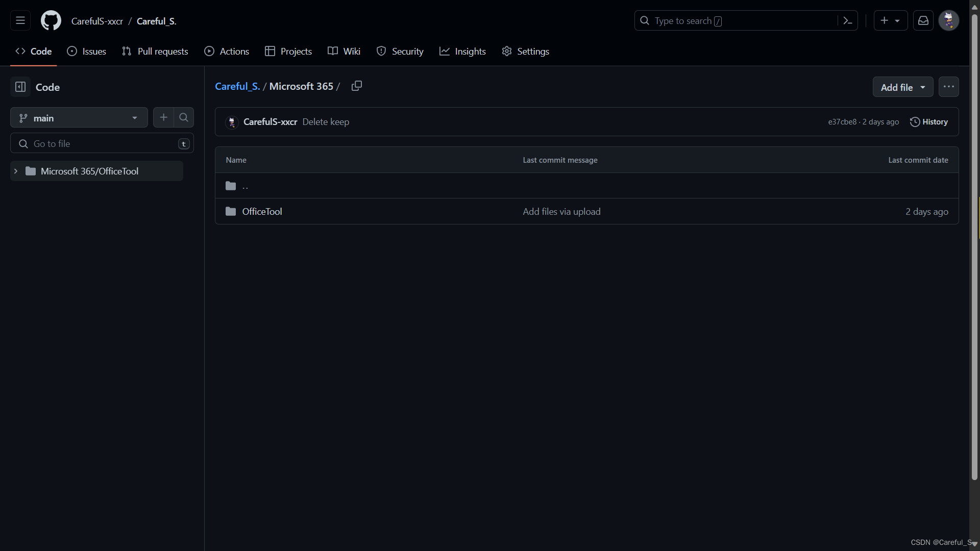
Task: Copy path using the copy icon
Action: pos(357,86)
